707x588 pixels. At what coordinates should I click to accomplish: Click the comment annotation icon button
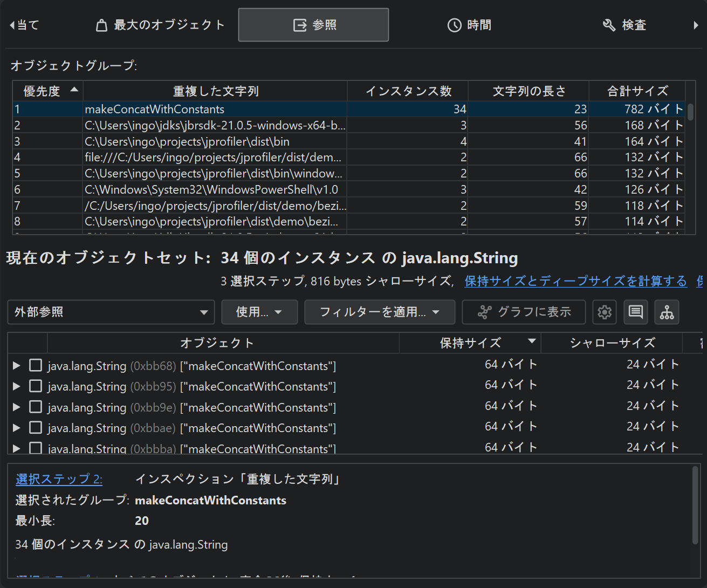pos(636,312)
